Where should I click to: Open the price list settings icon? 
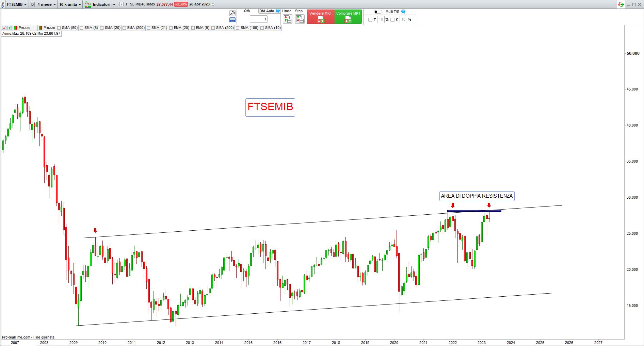[34, 28]
